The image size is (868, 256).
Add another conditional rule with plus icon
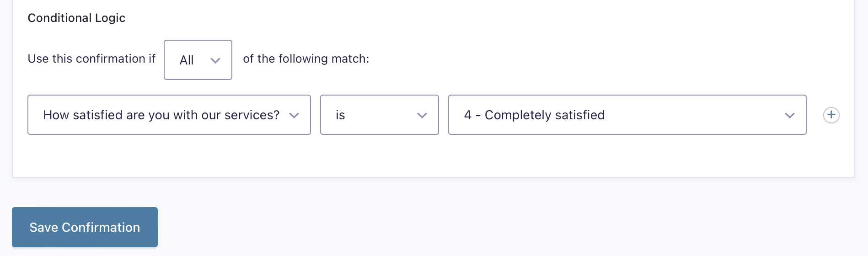point(831,115)
